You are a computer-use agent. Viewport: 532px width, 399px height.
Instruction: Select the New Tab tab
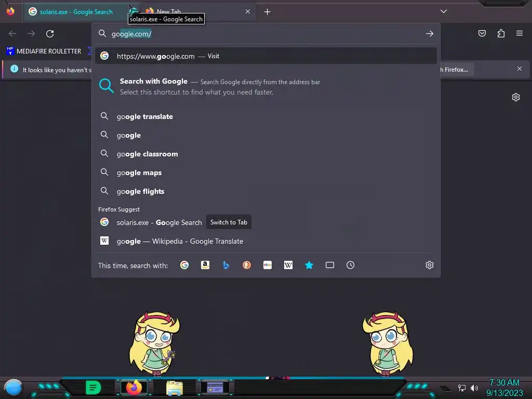click(198, 12)
